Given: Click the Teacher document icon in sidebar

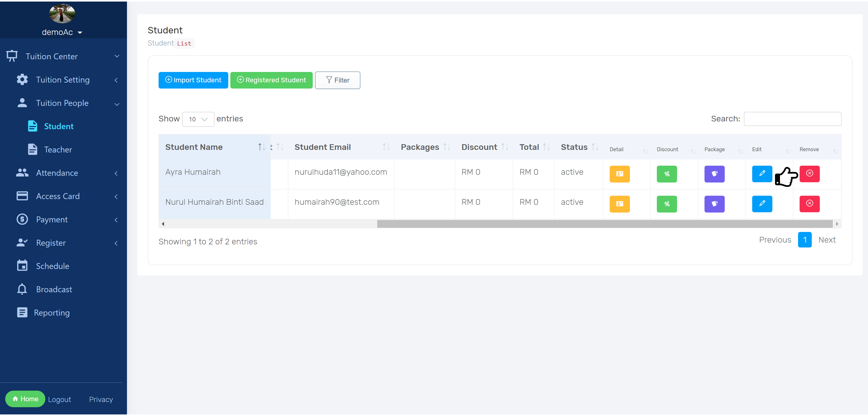Looking at the screenshot, I should [32, 149].
